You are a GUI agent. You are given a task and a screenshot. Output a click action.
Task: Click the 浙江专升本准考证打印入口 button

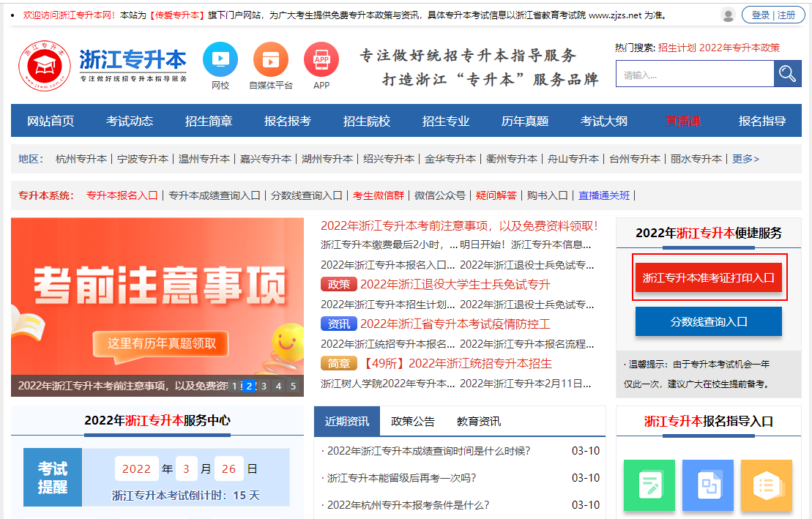[x=708, y=278]
